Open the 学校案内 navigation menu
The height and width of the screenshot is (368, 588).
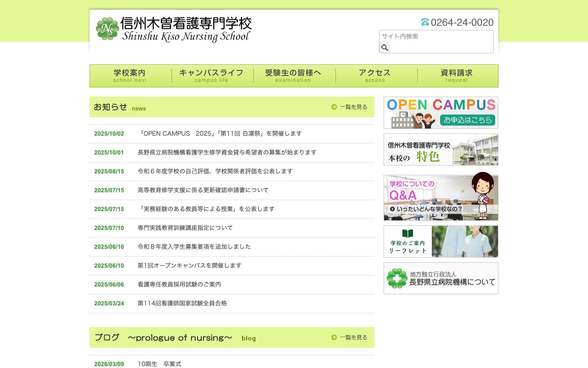point(130,75)
